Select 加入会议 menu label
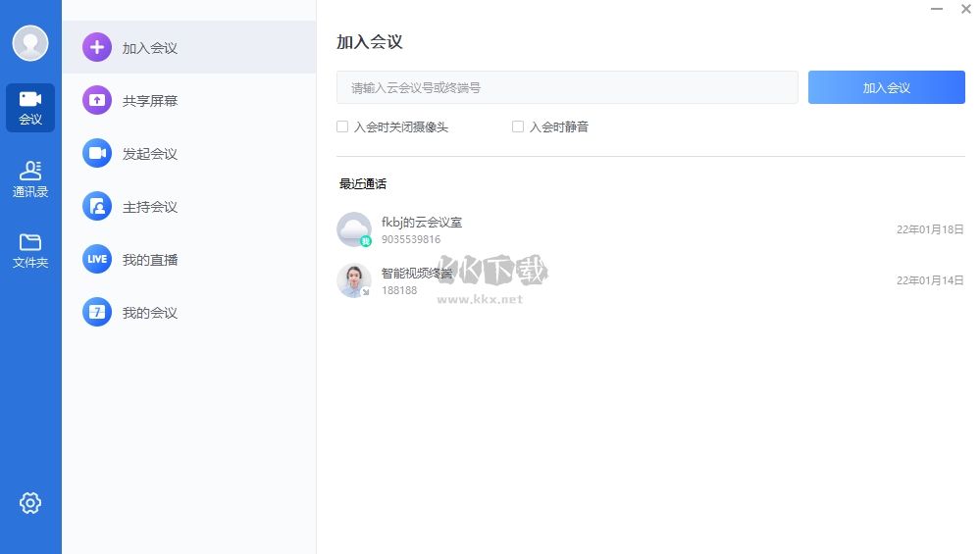This screenshot has height=554, width=980. [x=150, y=48]
